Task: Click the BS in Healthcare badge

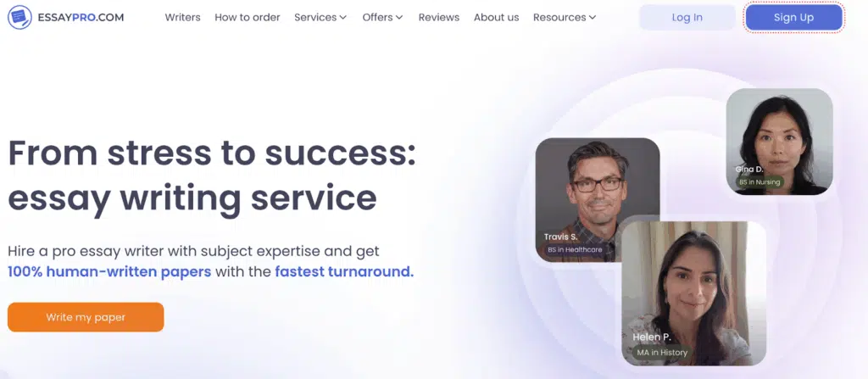Action: [x=575, y=250]
